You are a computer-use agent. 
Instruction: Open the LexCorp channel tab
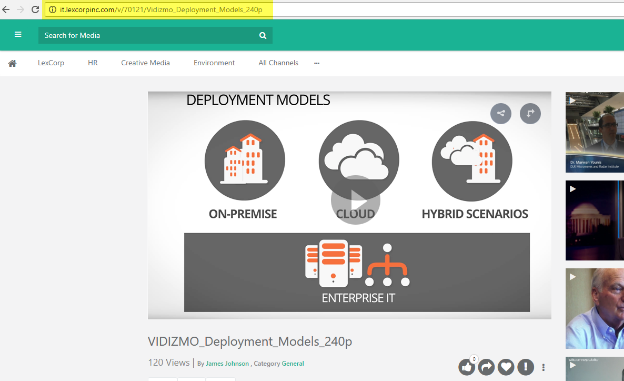(51, 63)
